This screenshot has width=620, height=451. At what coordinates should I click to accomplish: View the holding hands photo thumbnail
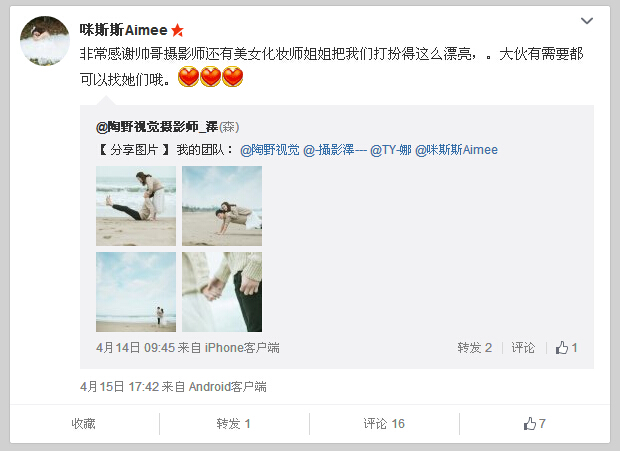click(222, 292)
